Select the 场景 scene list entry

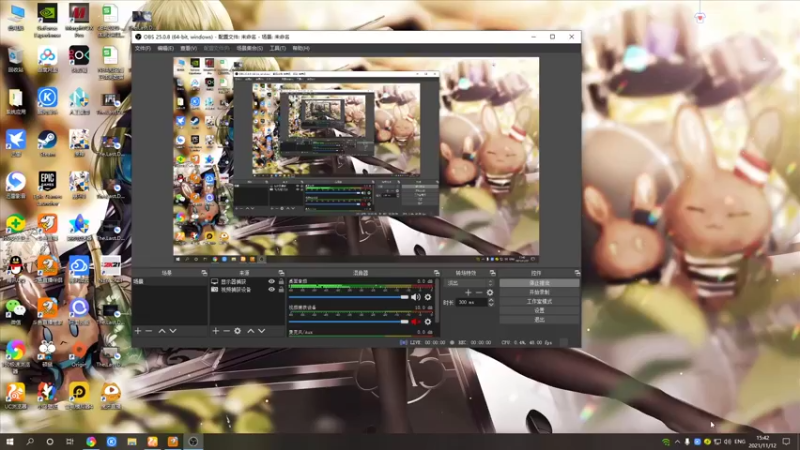170,282
